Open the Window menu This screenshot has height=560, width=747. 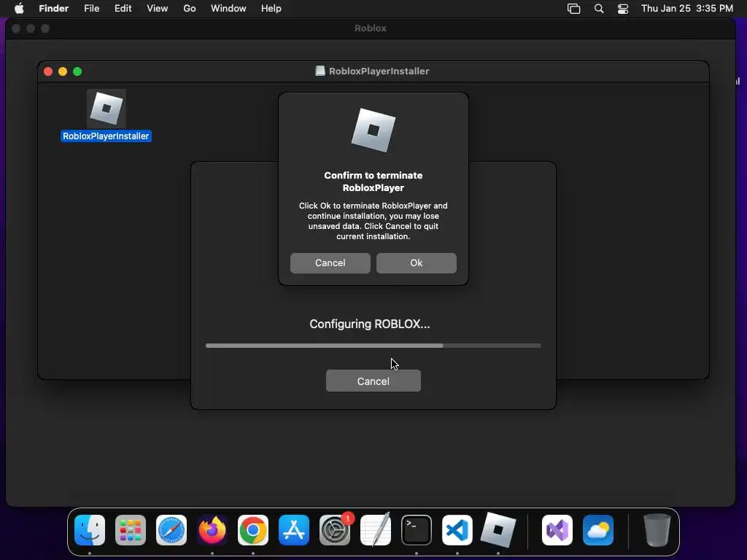[228, 9]
